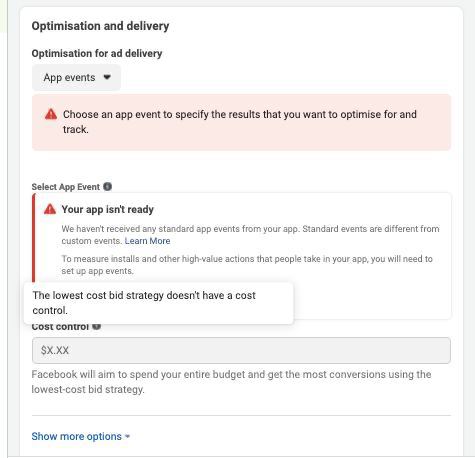Click the info icon beside Cost control
Image resolution: width=475 pixels, height=458 pixels.
[96, 326]
